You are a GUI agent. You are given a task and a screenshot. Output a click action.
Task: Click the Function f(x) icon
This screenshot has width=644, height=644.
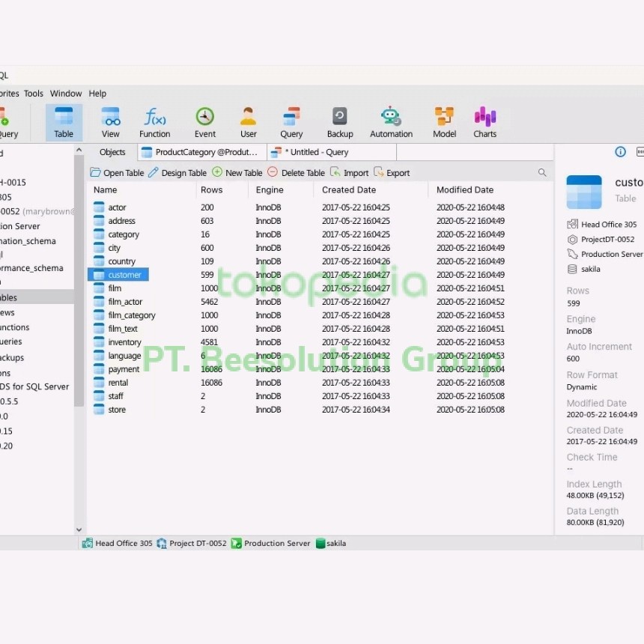[x=155, y=121]
